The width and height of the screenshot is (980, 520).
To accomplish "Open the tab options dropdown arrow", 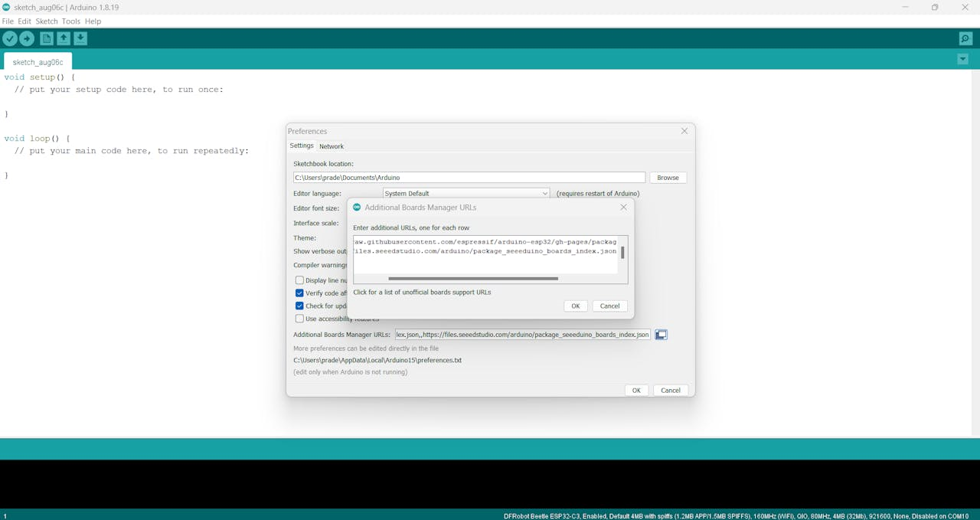I will coord(963,59).
